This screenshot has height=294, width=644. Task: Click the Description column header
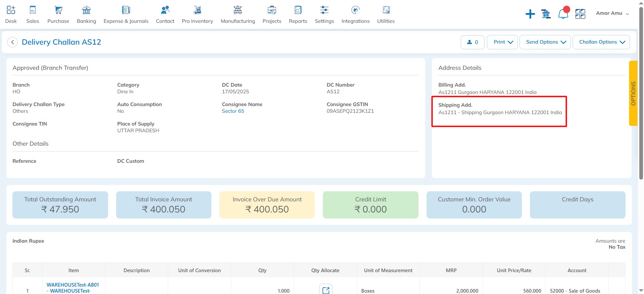[x=137, y=271]
